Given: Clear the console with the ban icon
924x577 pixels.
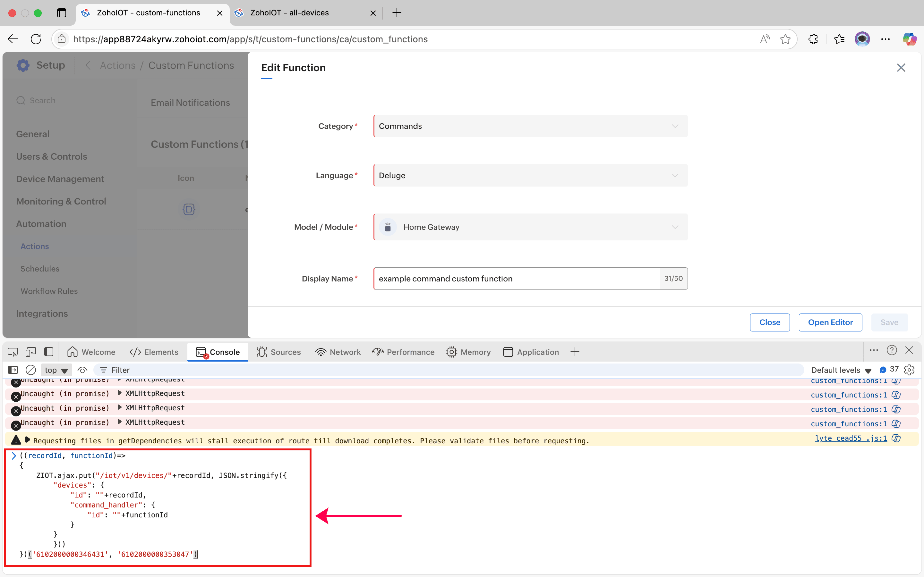Looking at the screenshot, I should pyautogui.click(x=30, y=370).
